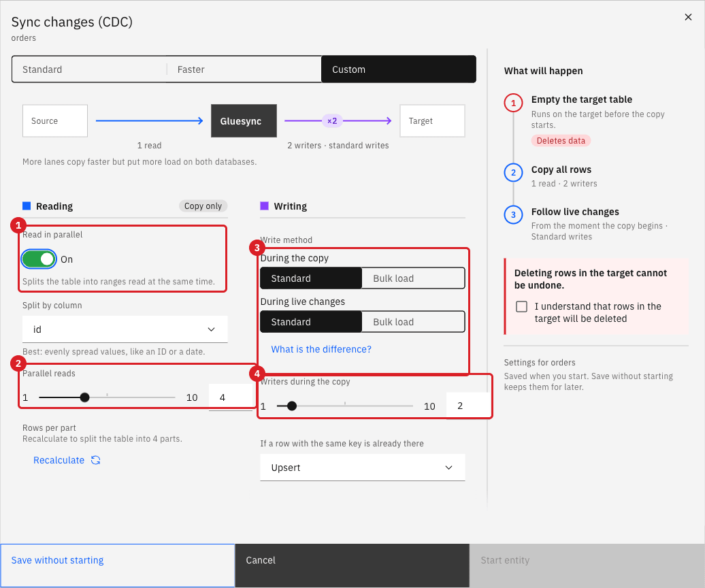Click the blue Reading square icon

pos(27,206)
